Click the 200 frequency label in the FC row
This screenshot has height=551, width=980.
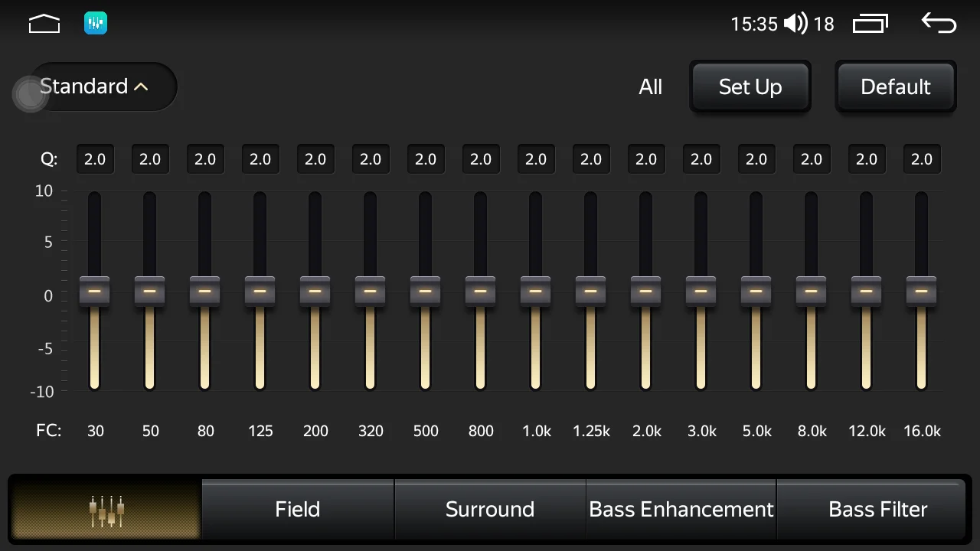tap(315, 431)
